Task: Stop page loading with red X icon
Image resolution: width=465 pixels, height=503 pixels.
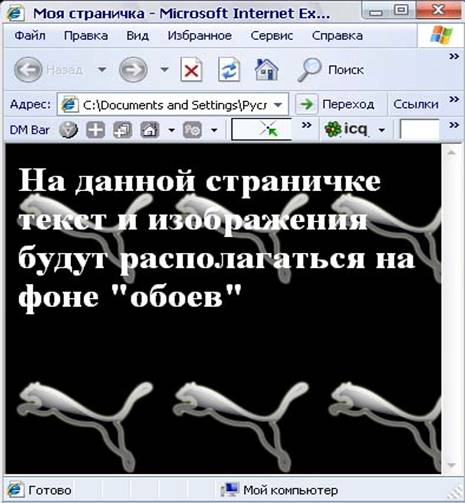Action: tap(191, 69)
